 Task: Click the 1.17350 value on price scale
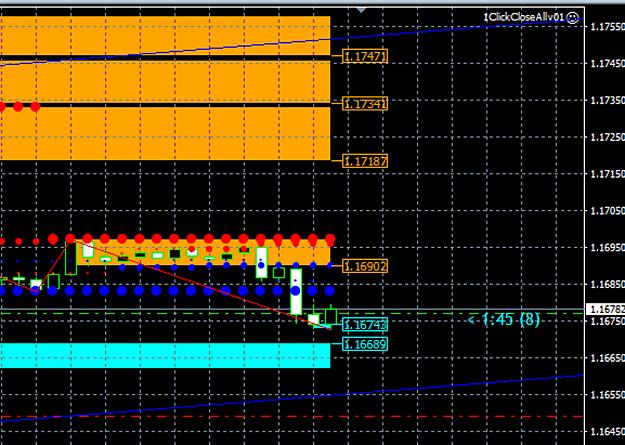click(x=607, y=100)
